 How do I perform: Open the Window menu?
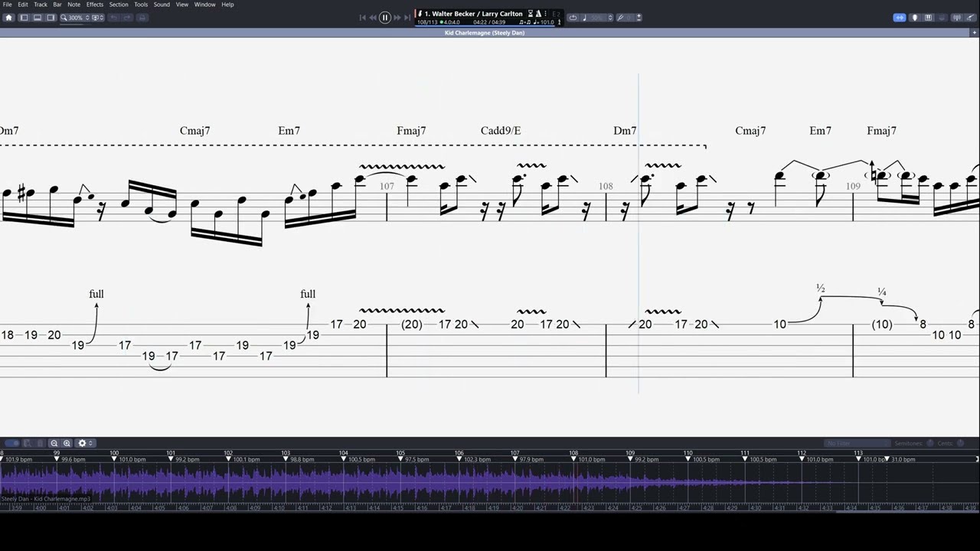pyautogui.click(x=204, y=5)
